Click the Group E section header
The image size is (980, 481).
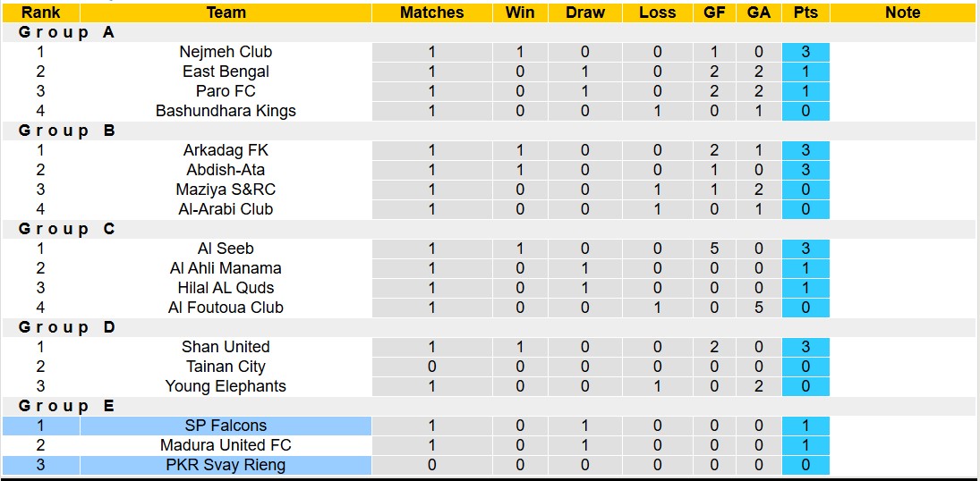[x=67, y=406]
